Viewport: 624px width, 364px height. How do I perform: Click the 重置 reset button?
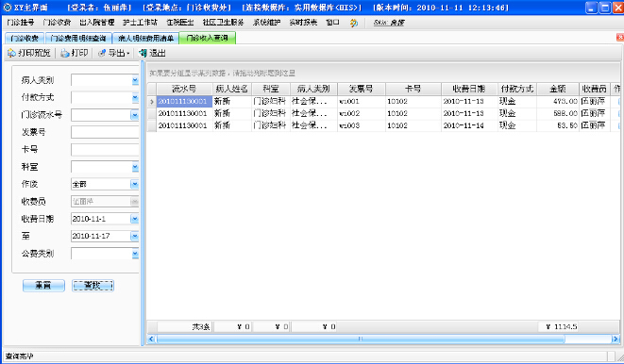(x=43, y=286)
